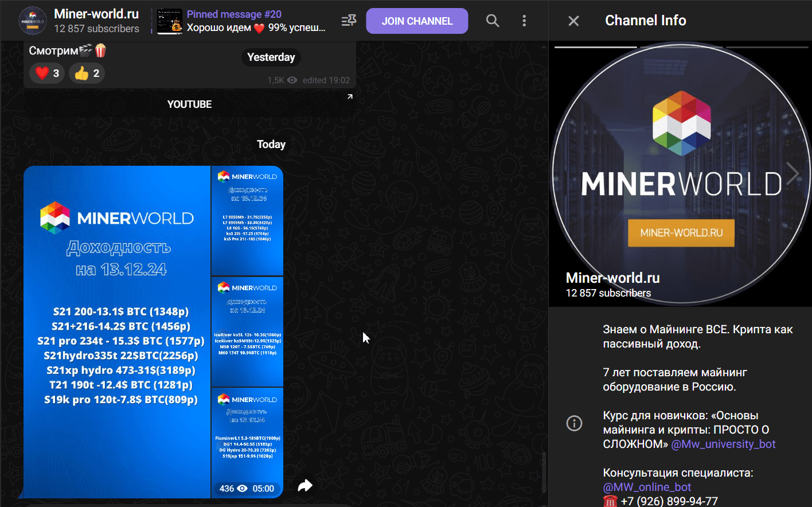
Task: Open the @Mw_university_bot link
Action: (x=723, y=444)
